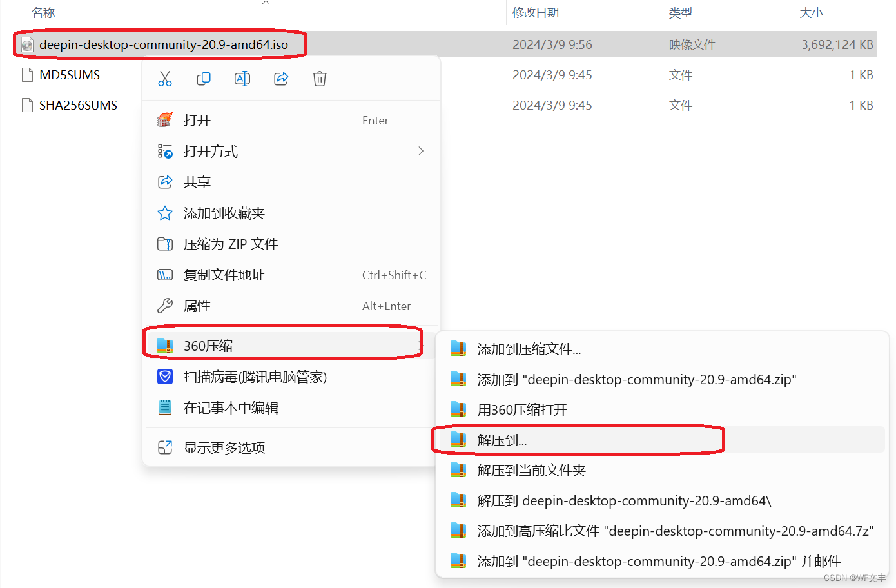The width and height of the screenshot is (896, 588).
Task: Click the archive icon beside 用360压缩打开
Action: pos(458,409)
